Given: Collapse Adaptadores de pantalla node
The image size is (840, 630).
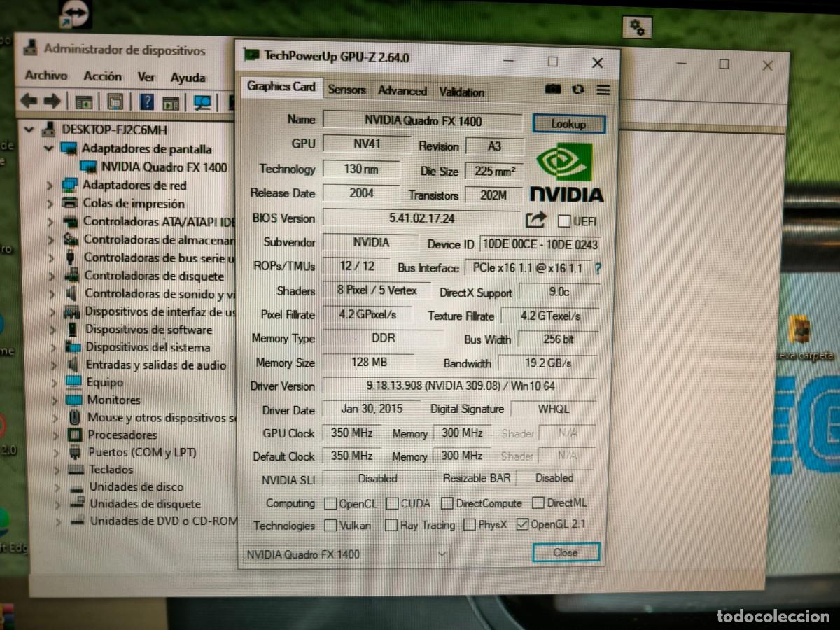Looking at the screenshot, I should 48,148.
